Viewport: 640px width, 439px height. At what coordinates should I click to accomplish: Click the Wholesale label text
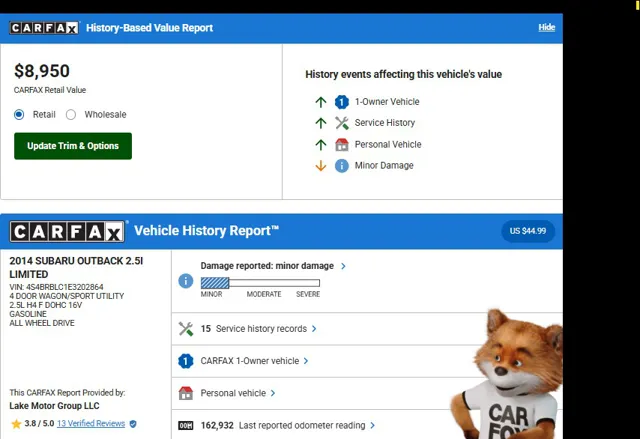tap(105, 115)
